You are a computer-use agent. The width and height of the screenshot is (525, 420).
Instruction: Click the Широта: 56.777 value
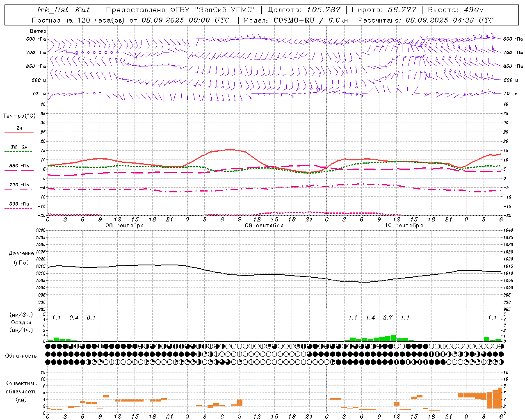[384, 10]
